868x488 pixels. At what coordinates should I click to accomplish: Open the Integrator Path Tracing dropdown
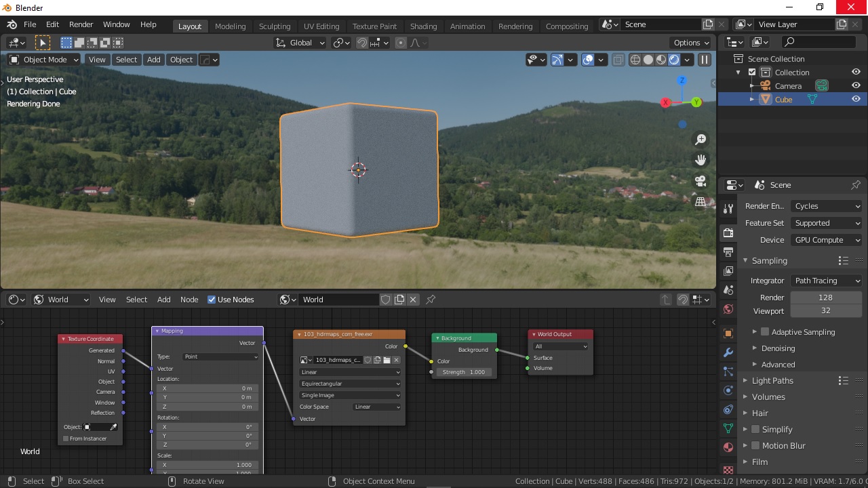pyautogui.click(x=826, y=281)
